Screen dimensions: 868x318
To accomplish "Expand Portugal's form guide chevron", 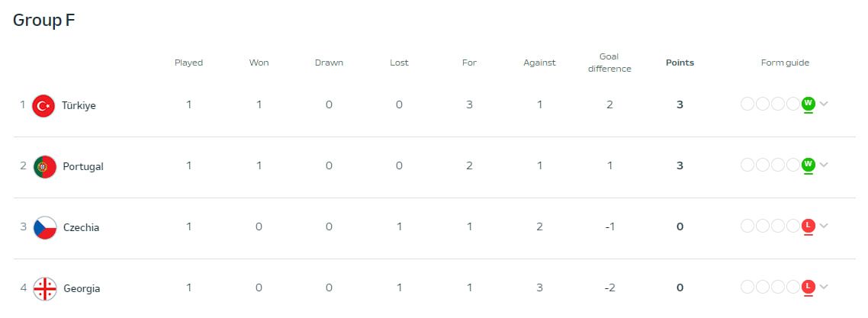I will (824, 165).
